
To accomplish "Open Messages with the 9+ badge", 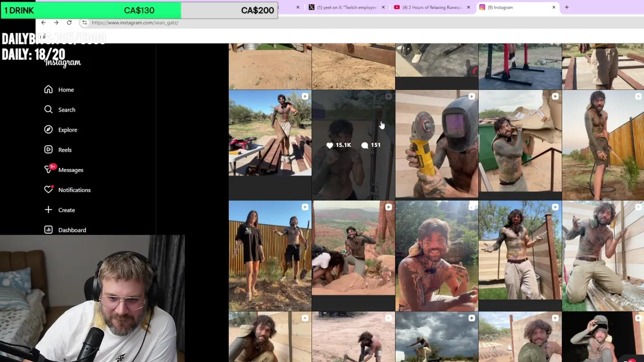I will (63, 169).
